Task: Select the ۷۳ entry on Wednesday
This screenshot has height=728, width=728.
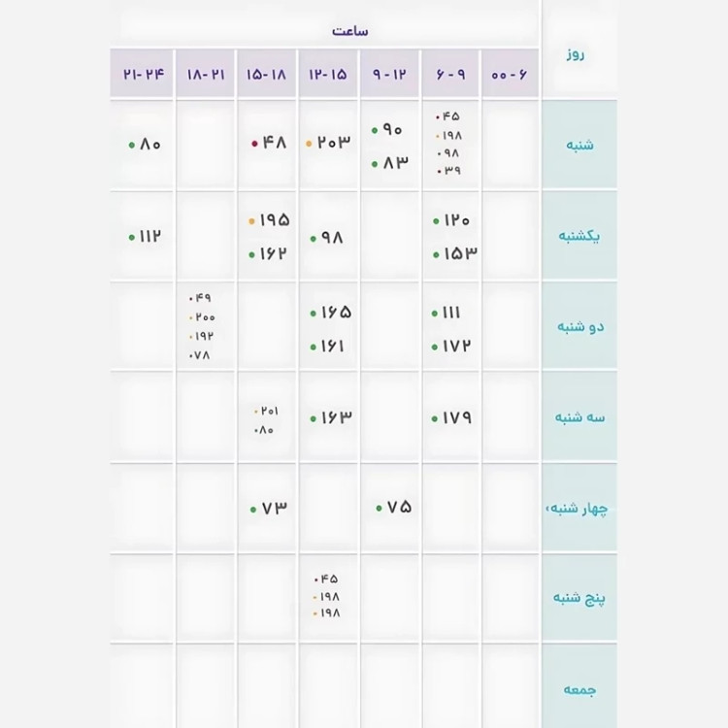Action: pyautogui.click(x=269, y=509)
